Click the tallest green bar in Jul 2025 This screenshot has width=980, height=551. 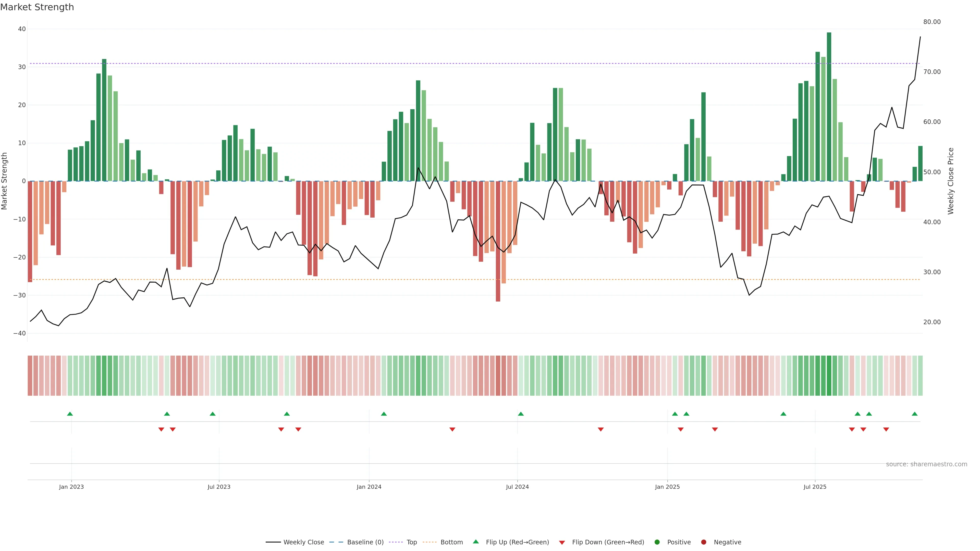[829, 106]
